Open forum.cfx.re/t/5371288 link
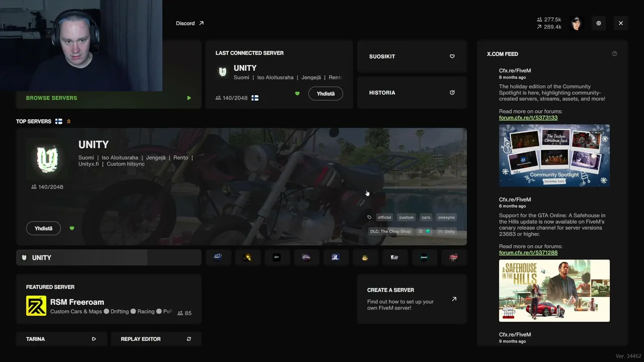The height and width of the screenshot is (362, 644). 528,252
